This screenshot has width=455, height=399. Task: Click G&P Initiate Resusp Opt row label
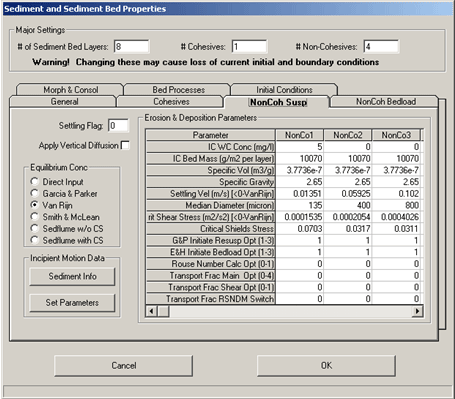210,240
